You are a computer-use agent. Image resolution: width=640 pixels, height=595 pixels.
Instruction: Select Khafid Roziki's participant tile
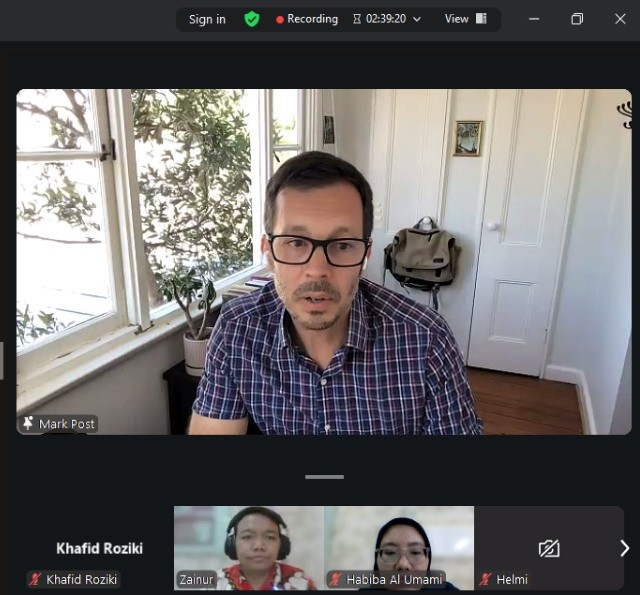pos(98,548)
